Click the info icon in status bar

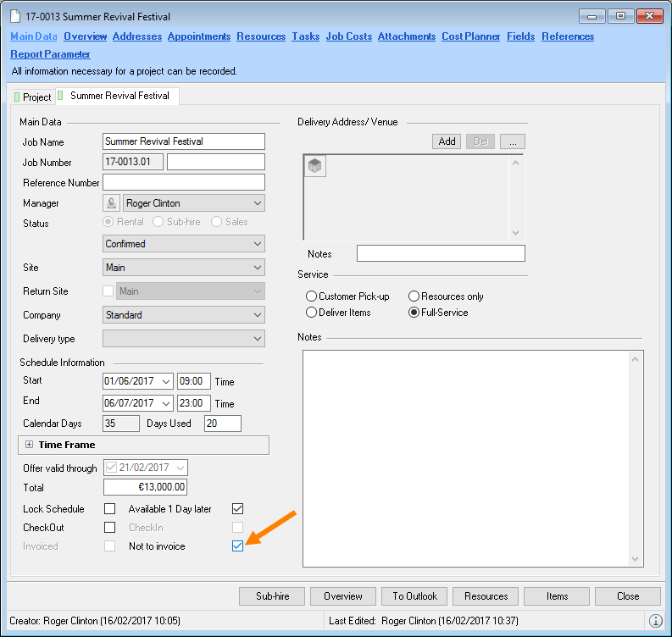(655, 621)
